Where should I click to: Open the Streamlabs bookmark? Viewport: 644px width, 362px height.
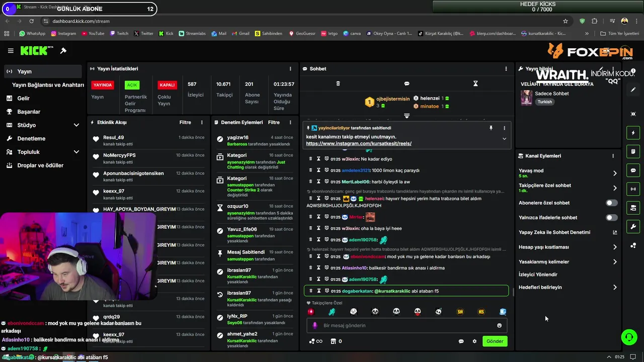(x=192, y=34)
